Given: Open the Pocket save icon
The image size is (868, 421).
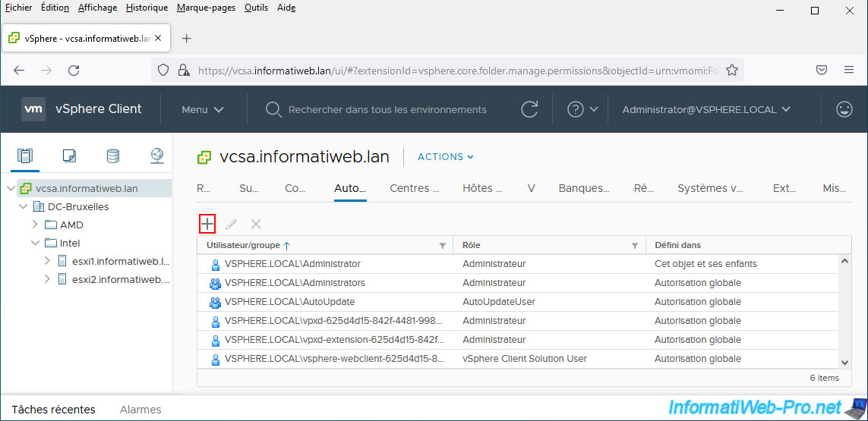Looking at the screenshot, I should coord(822,71).
